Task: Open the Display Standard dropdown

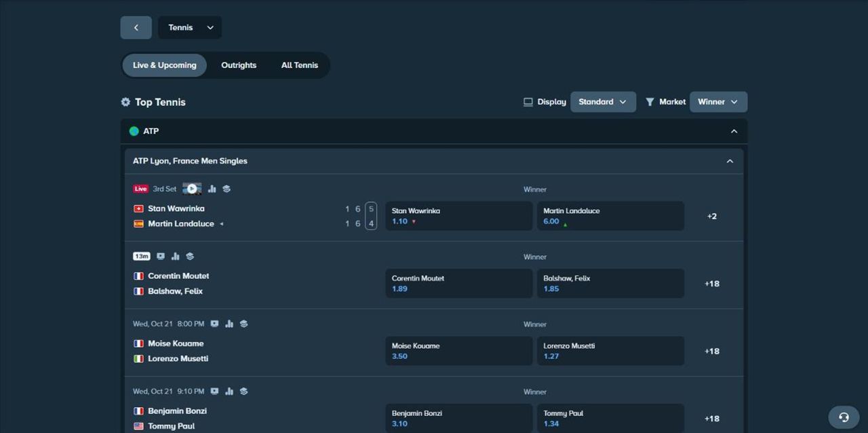Action: click(603, 102)
